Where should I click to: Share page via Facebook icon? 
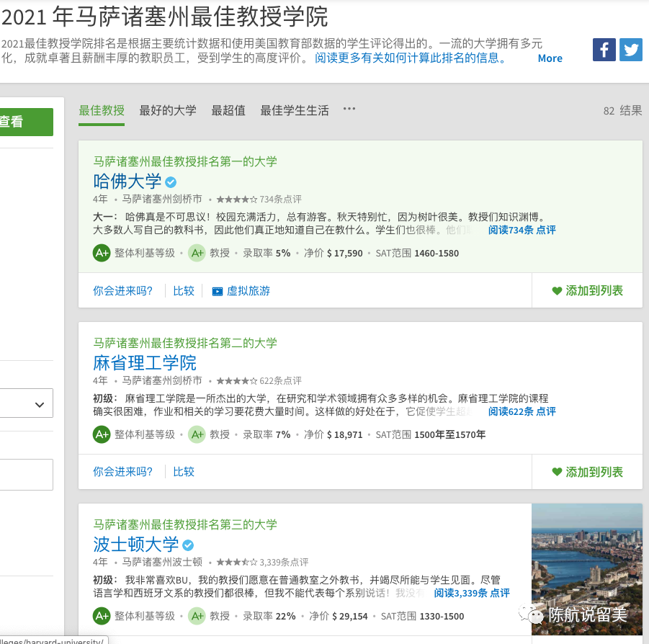click(604, 50)
